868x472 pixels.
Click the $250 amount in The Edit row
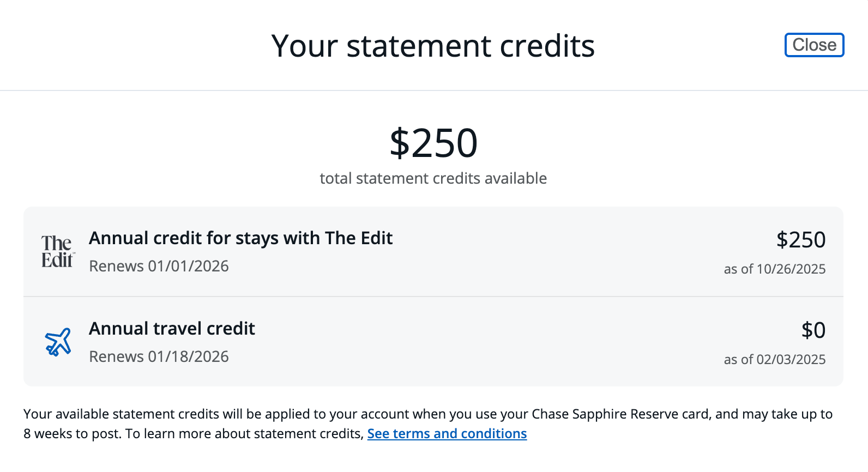800,240
